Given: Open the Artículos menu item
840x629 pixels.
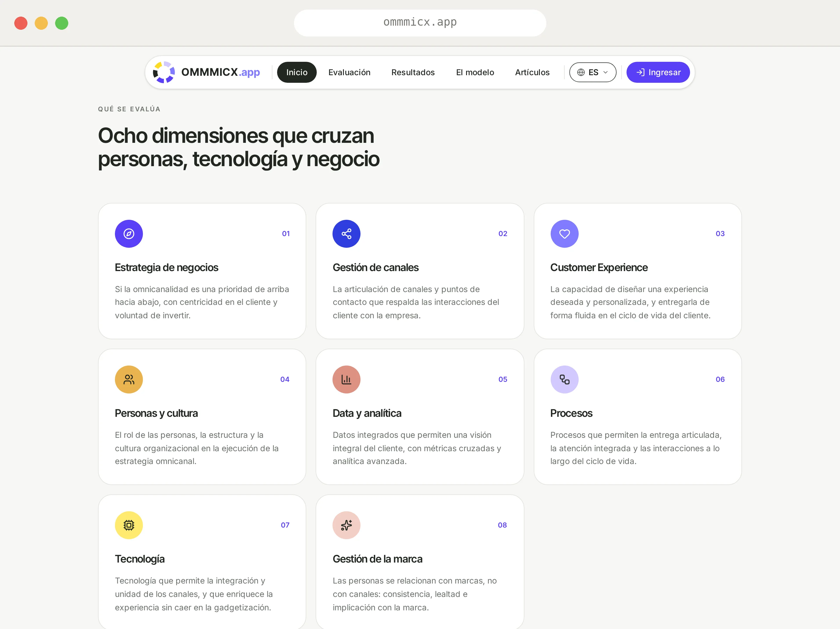Looking at the screenshot, I should pyautogui.click(x=532, y=72).
